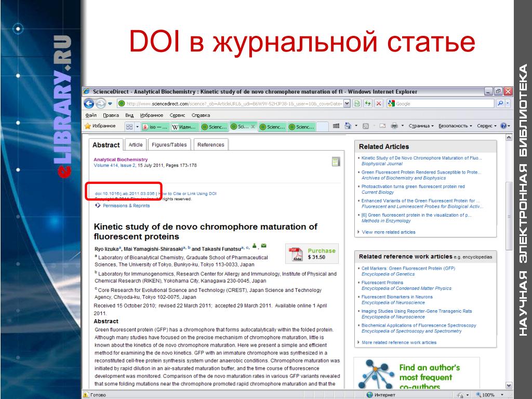The width and height of the screenshot is (532, 399).
Task: Select the Figures/Tables tab
Action: [169, 144]
